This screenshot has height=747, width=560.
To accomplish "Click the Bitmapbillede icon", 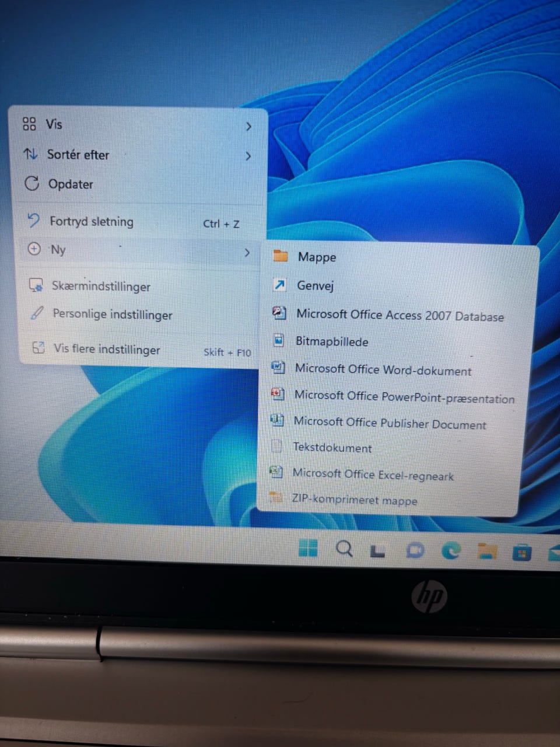I will pos(279,340).
